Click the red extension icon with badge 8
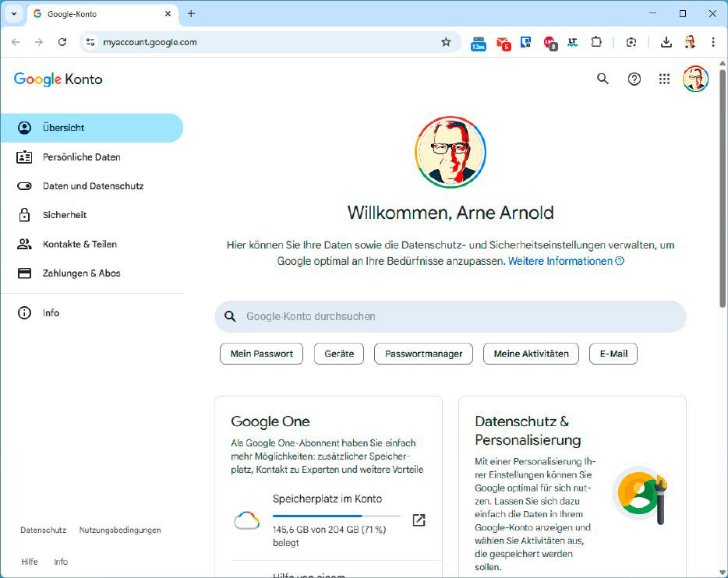The image size is (728, 578). (550, 43)
